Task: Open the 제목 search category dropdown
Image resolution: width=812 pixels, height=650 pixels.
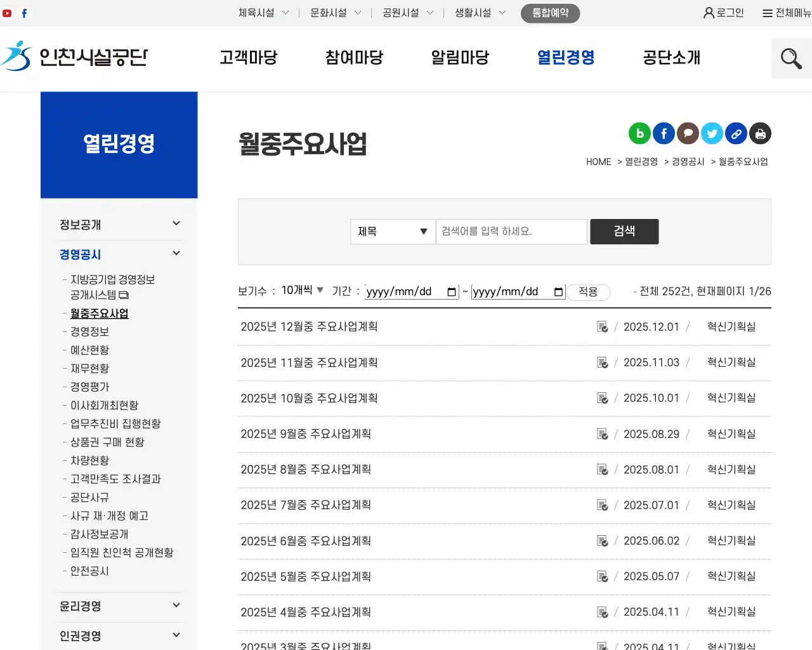Action: [x=392, y=232]
